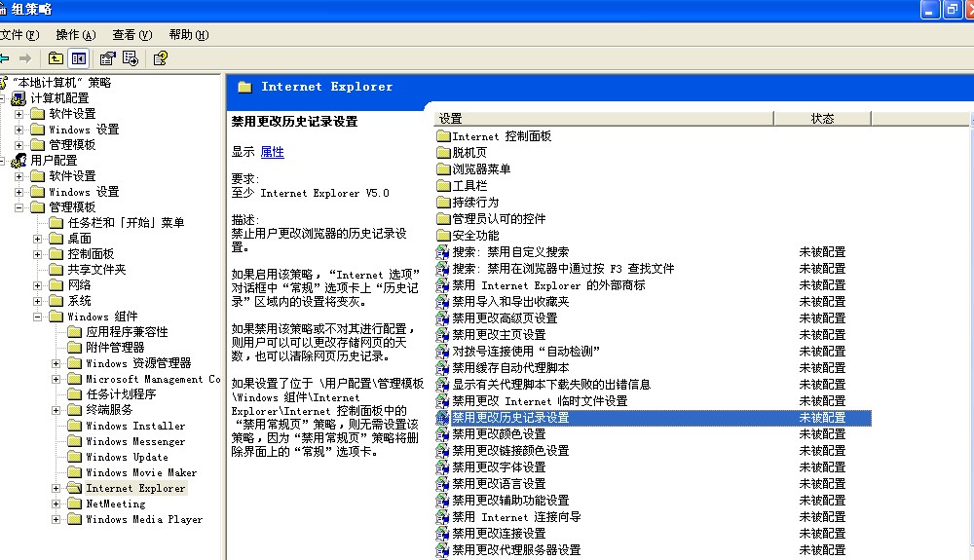
Task: Click folder icon of 脱机页
Action: tap(443, 153)
